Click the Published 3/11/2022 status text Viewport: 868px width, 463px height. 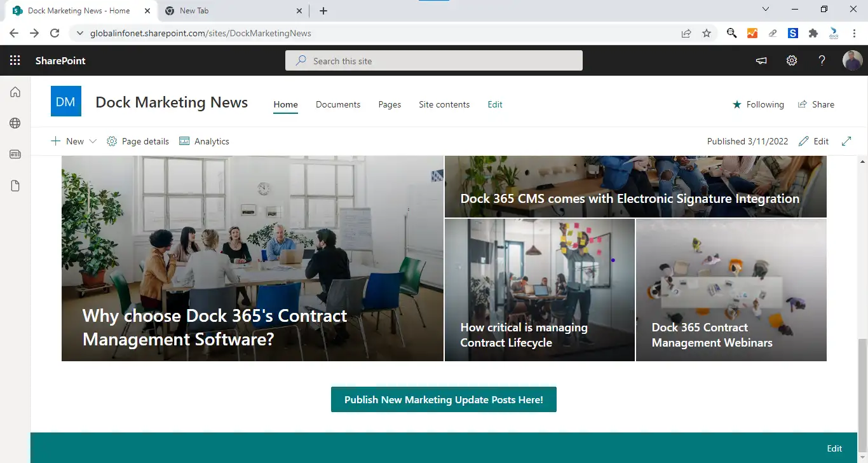point(747,141)
